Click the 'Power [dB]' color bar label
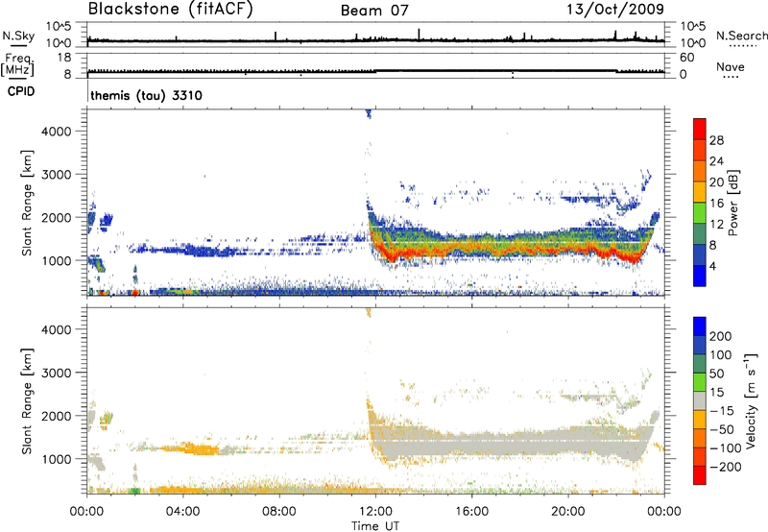 coord(732,203)
